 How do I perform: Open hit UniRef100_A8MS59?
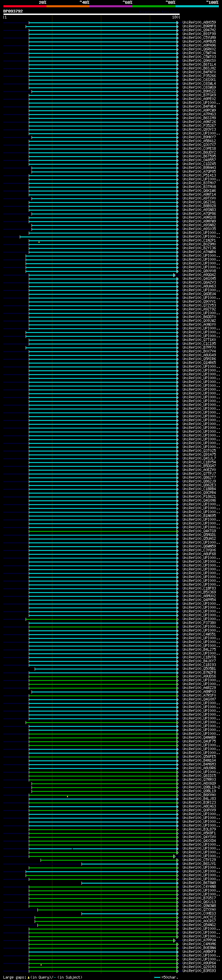click(x=199, y=23)
